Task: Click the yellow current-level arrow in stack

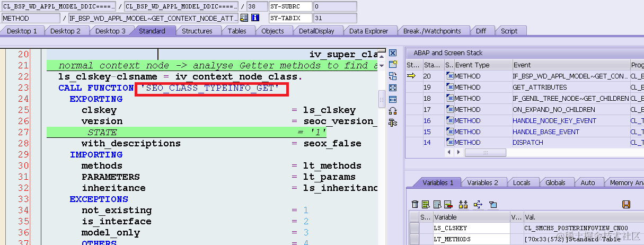Action: (x=411, y=76)
